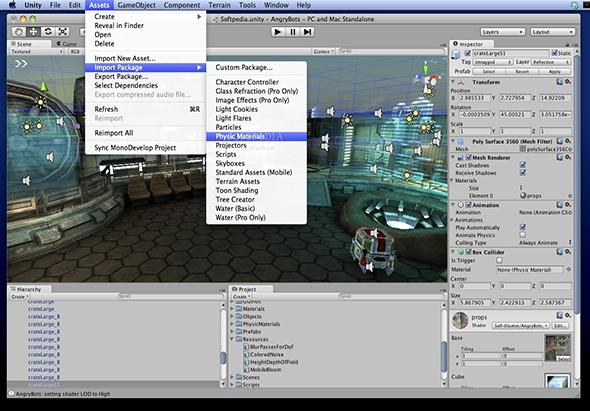The height and width of the screenshot is (411, 590).
Task: Toggle the Static checkbox
Action: [555, 53]
